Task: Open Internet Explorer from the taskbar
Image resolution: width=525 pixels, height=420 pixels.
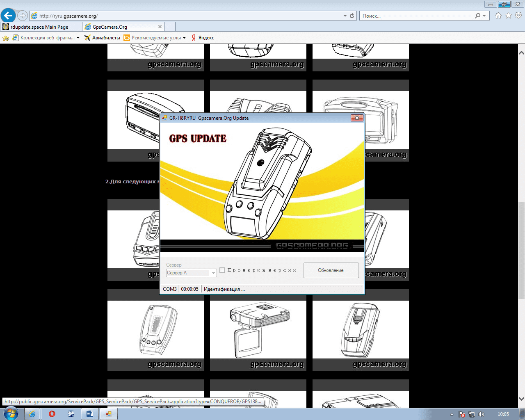Action: pyautogui.click(x=32, y=414)
